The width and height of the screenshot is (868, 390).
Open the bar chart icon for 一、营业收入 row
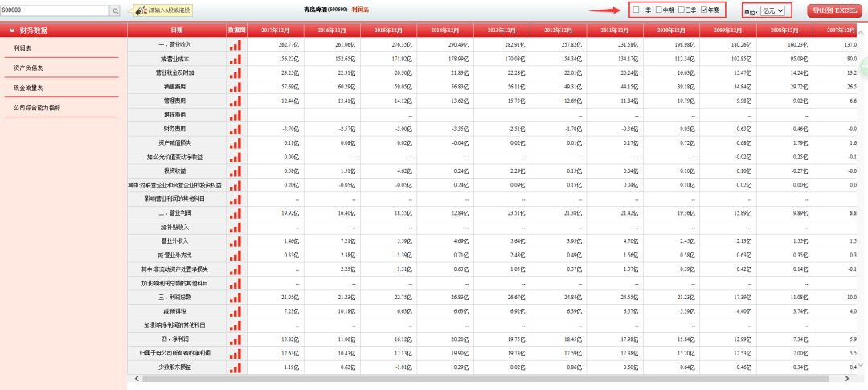(235, 45)
